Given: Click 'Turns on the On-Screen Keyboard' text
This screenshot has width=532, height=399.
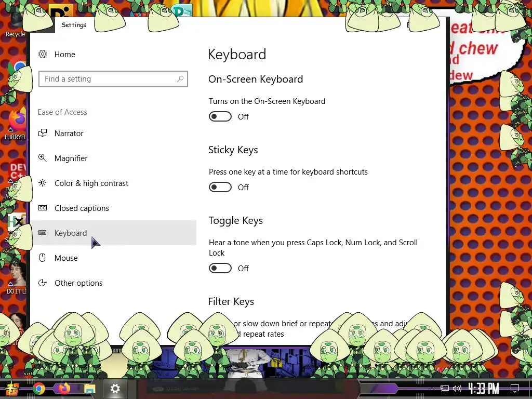Looking at the screenshot, I should [x=267, y=101].
